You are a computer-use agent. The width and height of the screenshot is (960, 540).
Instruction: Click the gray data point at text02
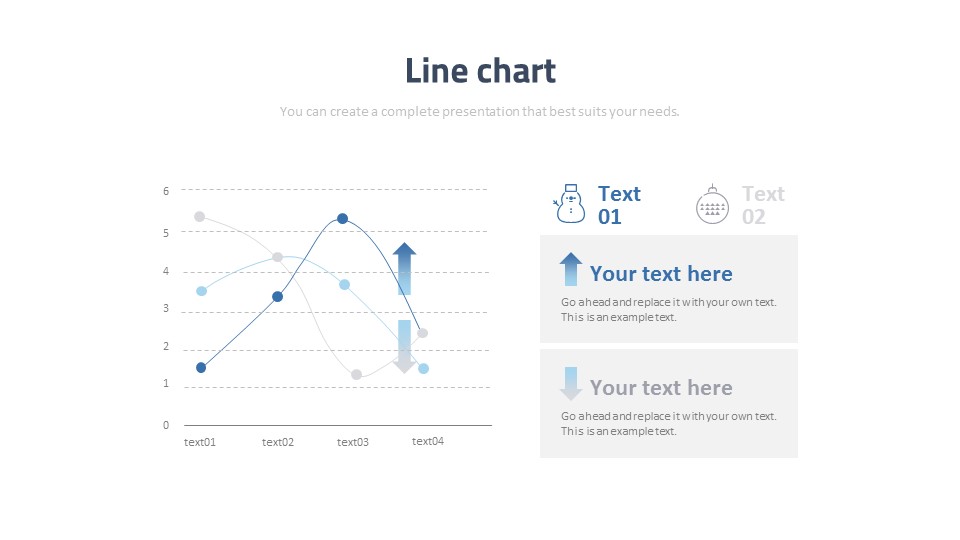click(277, 257)
